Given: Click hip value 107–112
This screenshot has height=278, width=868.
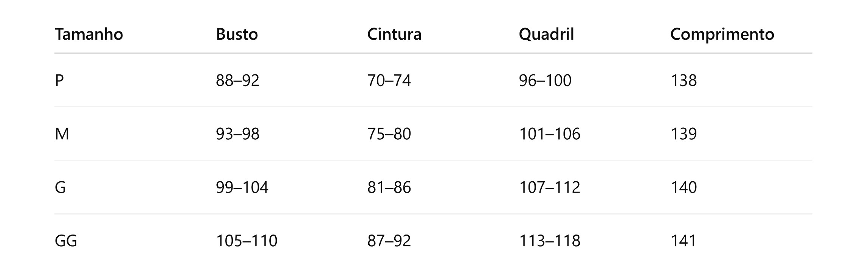Looking at the screenshot, I should 550,187.
